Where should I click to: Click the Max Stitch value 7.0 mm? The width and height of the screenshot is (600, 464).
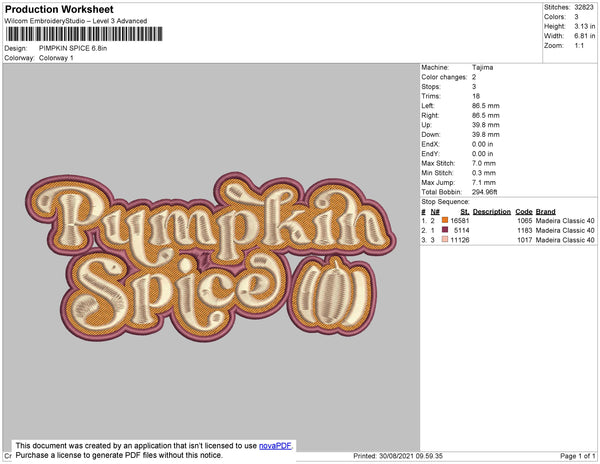point(484,163)
